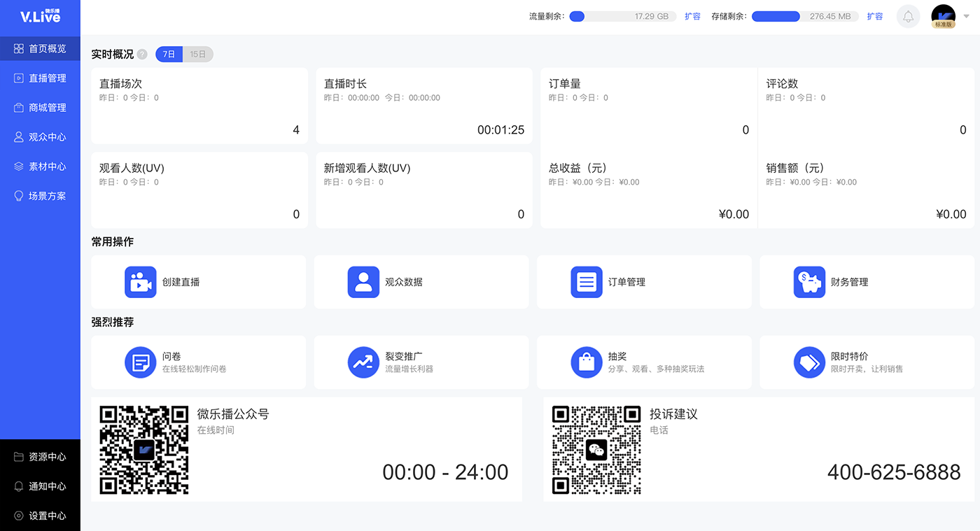Select the 裂变推广 growth chart icon
980x531 pixels.
coord(363,362)
